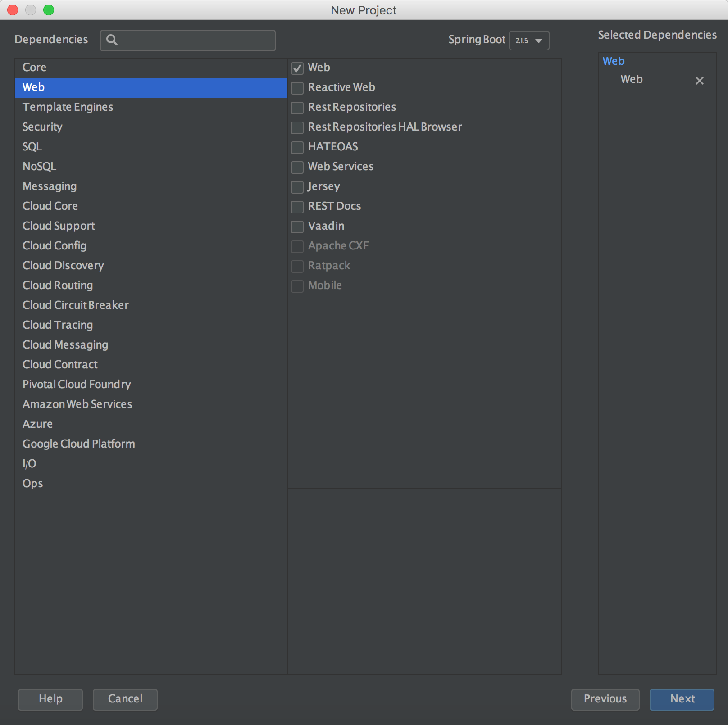Cancel the New Project dialog

(125, 699)
